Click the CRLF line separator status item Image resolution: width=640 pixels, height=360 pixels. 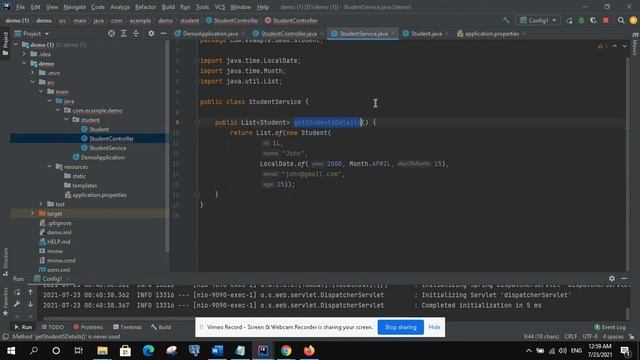[570, 337]
